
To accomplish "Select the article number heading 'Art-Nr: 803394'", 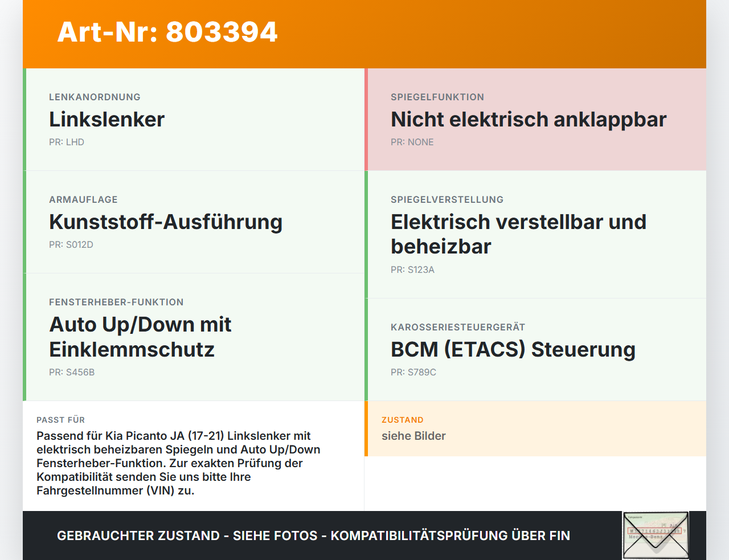I will pyautogui.click(x=167, y=32).
